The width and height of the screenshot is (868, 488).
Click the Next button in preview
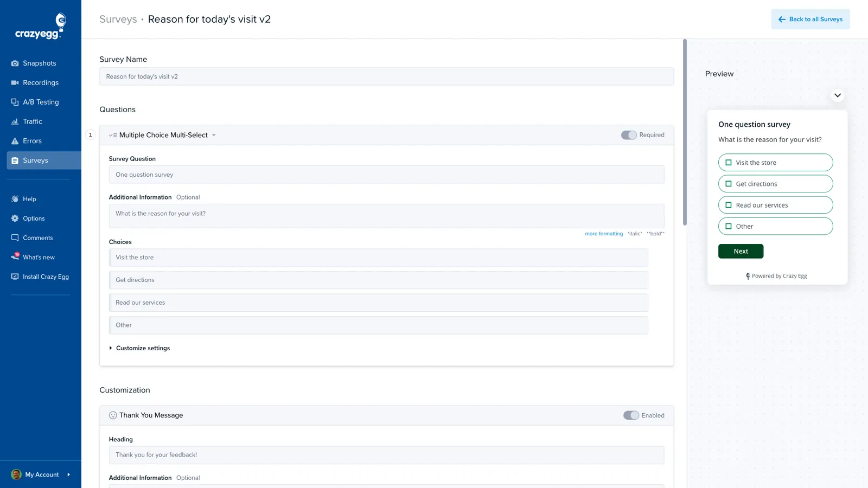pos(741,251)
